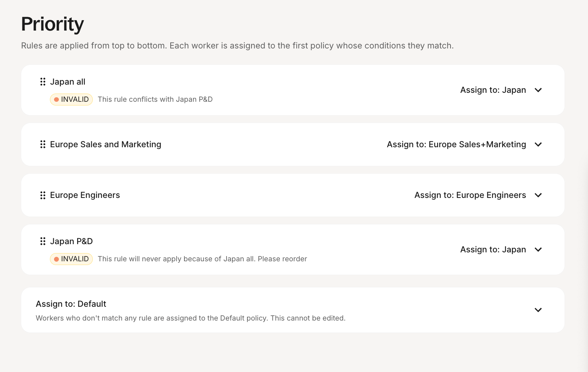Click the Assign to: Default heading
Viewport: 588px width, 372px height.
71,304
